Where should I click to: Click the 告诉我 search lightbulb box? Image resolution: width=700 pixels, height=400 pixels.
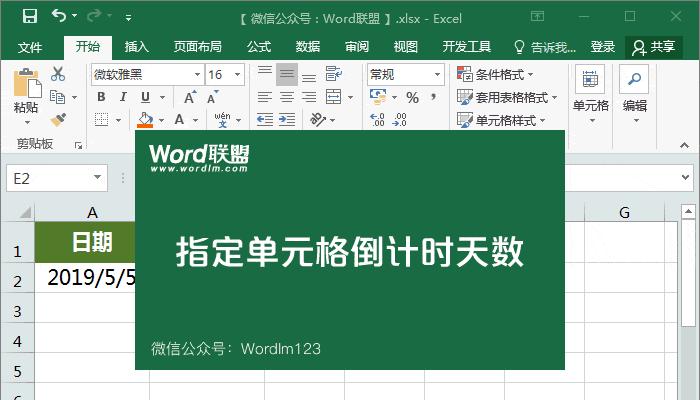pyautogui.click(x=545, y=47)
